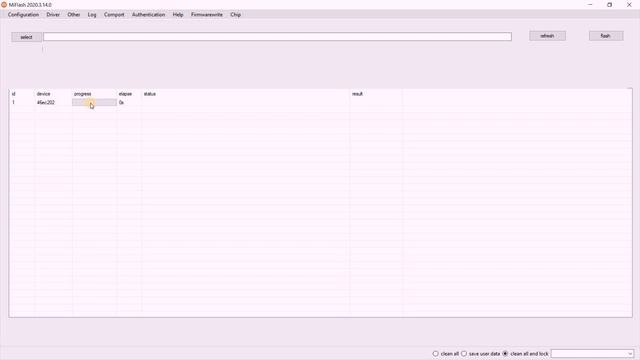This screenshot has width=640, height=360.
Task: Close the MiFlash window
Action: click(629, 4)
